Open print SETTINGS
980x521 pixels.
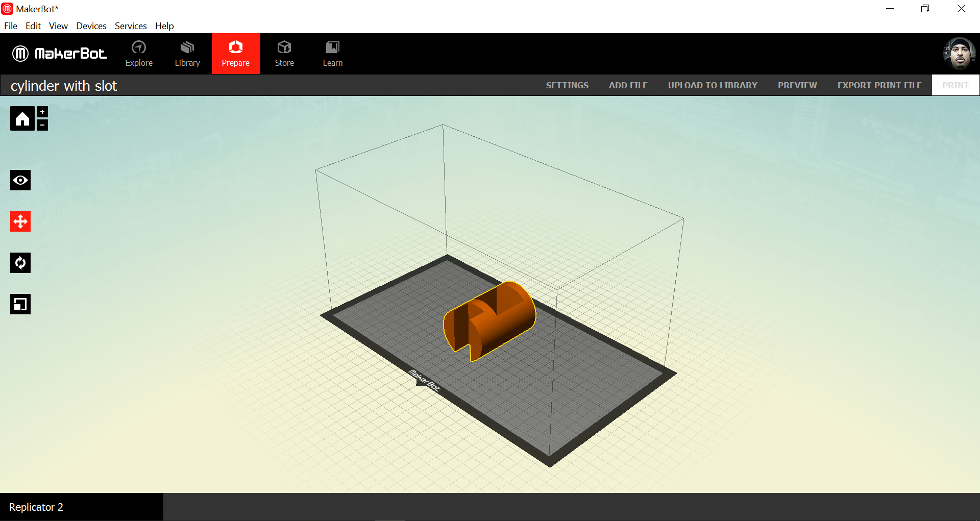click(567, 85)
